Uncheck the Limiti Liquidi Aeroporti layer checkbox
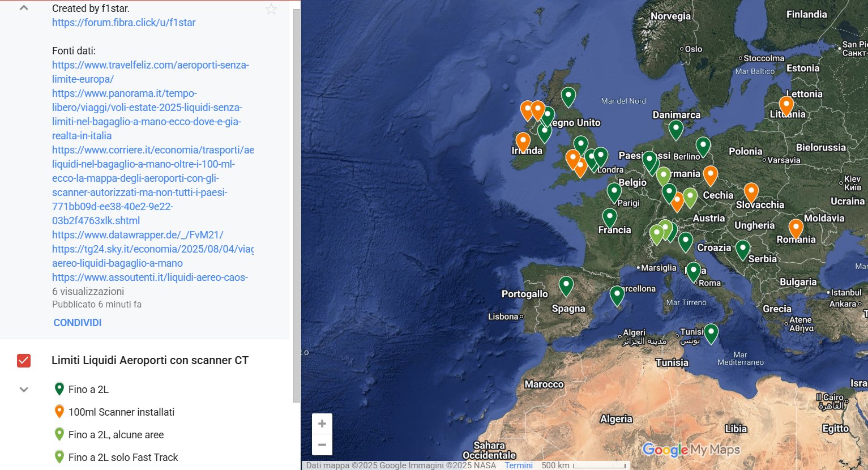Screen dimensions: 868x470 (x=24, y=361)
